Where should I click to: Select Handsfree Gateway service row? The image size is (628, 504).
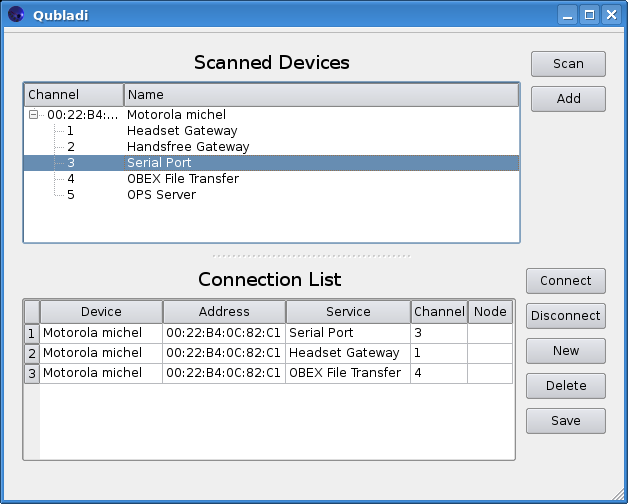coord(271,147)
